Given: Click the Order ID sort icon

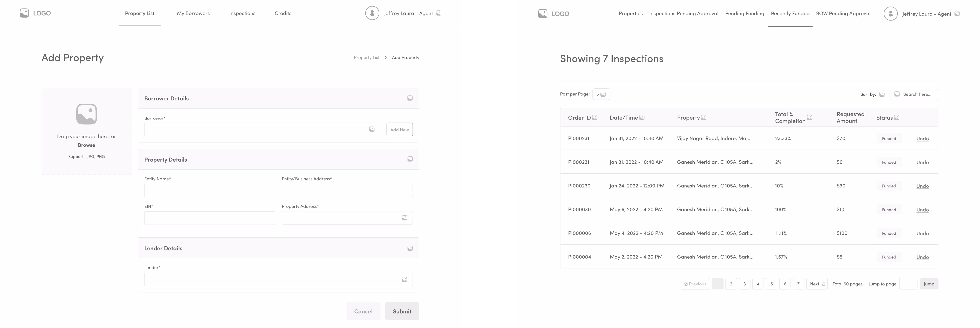Looking at the screenshot, I should coord(595,118).
